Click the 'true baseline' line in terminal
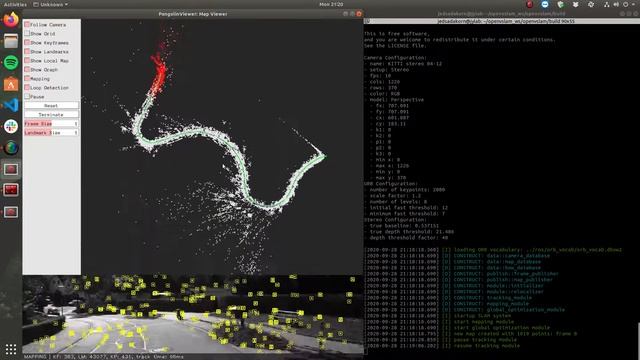This screenshot has width=640, height=360. pyautogui.click(x=404, y=226)
